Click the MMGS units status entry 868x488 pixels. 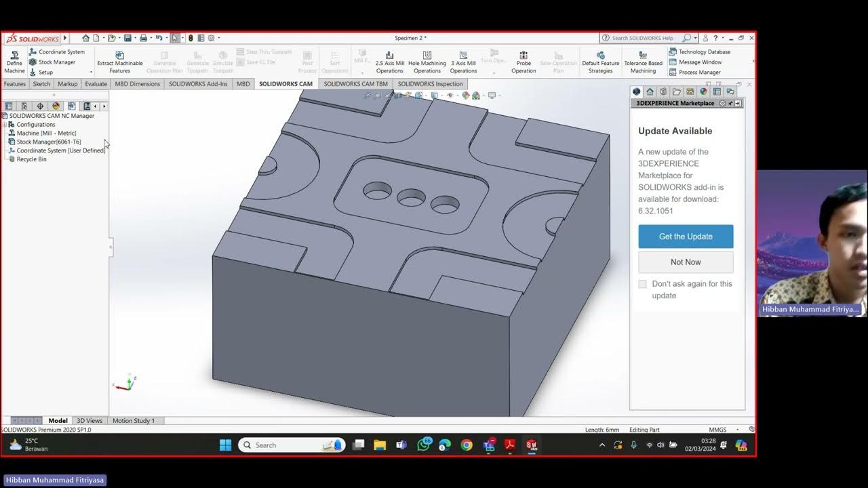pyautogui.click(x=718, y=430)
